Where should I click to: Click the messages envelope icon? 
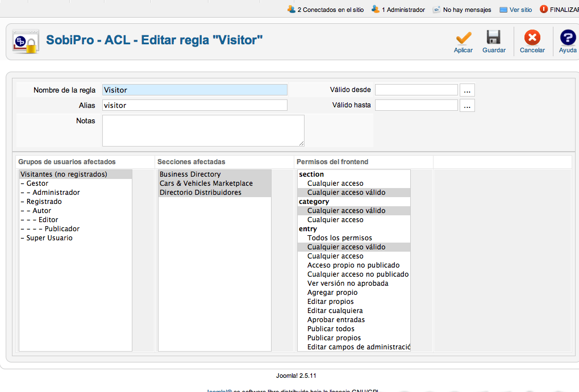point(437,10)
